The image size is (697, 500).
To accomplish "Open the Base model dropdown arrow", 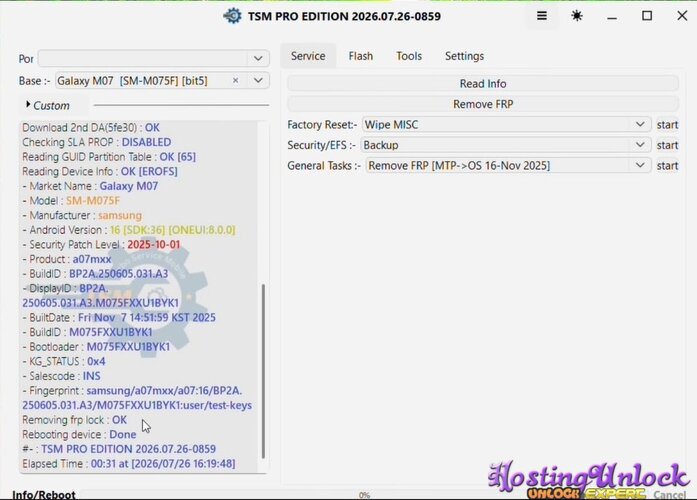I will [258, 80].
